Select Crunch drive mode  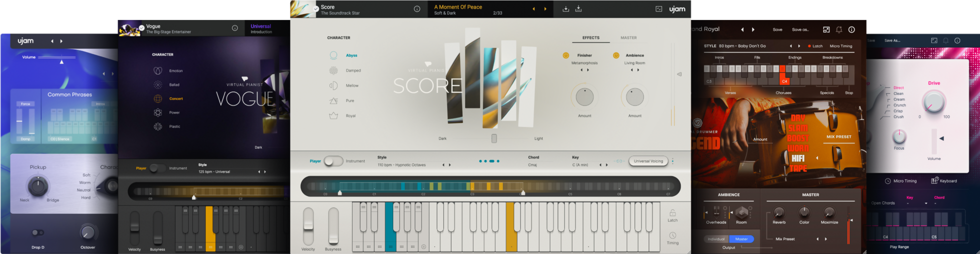tap(899, 105)
